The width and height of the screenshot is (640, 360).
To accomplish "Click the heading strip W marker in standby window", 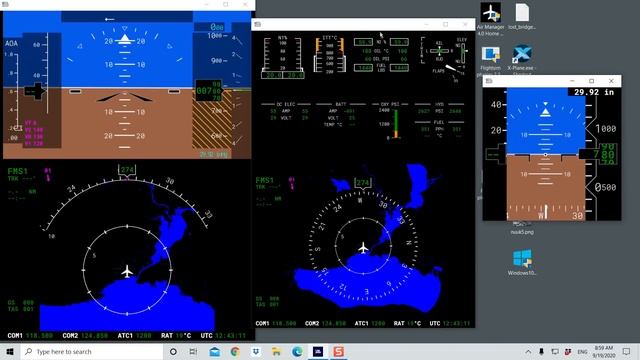I will pos(542,215).
